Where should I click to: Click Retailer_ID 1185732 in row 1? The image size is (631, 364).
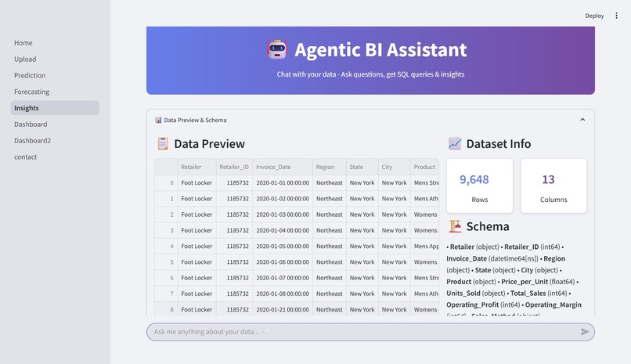click(x=234, y=199)
